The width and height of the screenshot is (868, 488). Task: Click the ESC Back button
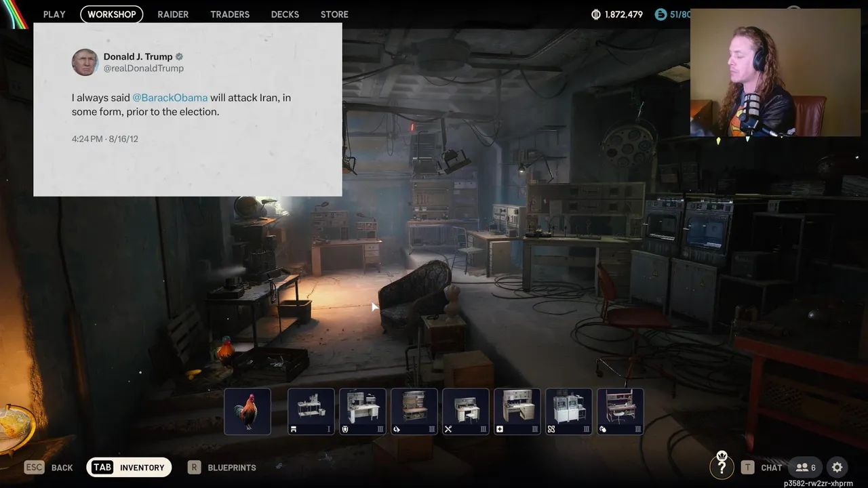pyautogui.click(x=49, y=467)
